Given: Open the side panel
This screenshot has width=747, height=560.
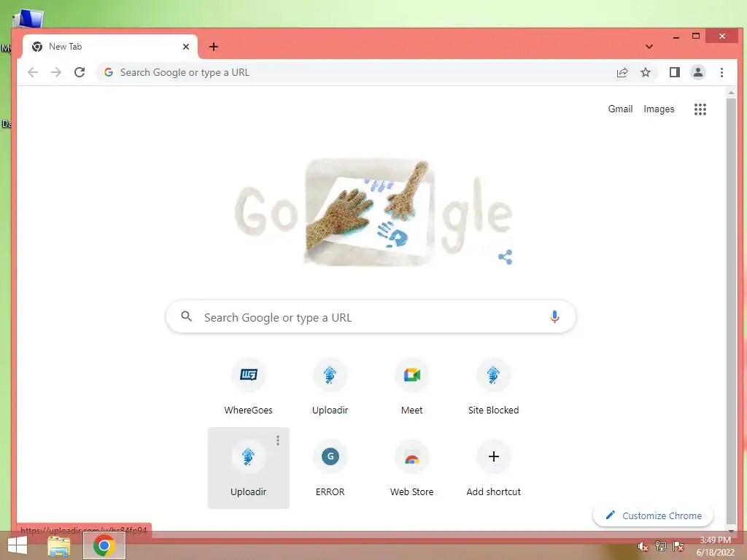Looking at the screenshot, I should [675, 72].
